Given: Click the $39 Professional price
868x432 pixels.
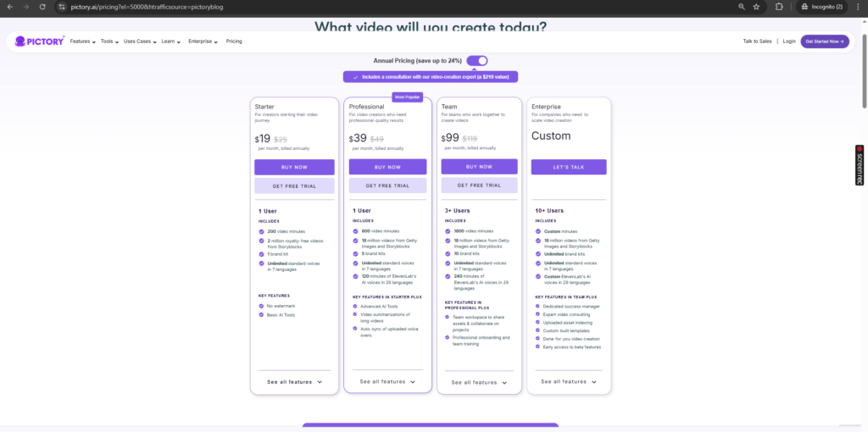Looking at the screenshot, I should (358, 139).
